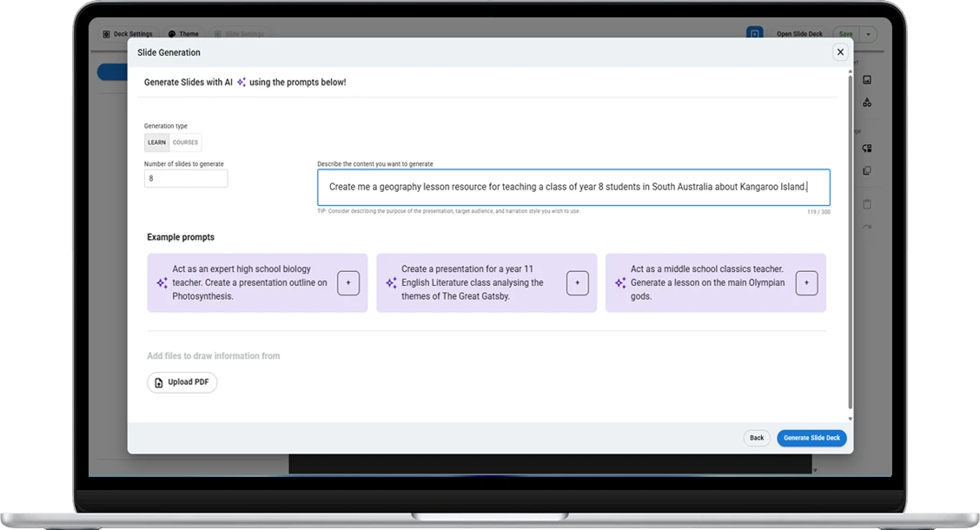Click 'Add files to draw information from' text
980x530 pixels.
[x=213, y=355]
